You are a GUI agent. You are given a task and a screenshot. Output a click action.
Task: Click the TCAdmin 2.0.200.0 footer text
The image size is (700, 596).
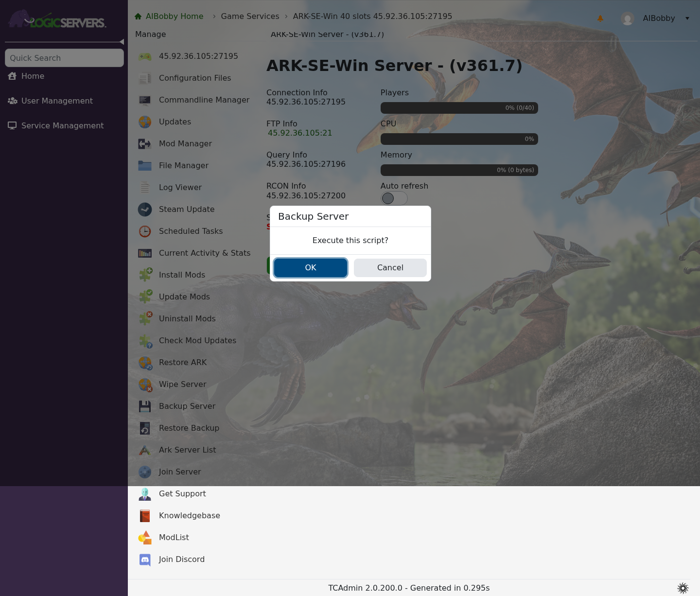point(409,588)
